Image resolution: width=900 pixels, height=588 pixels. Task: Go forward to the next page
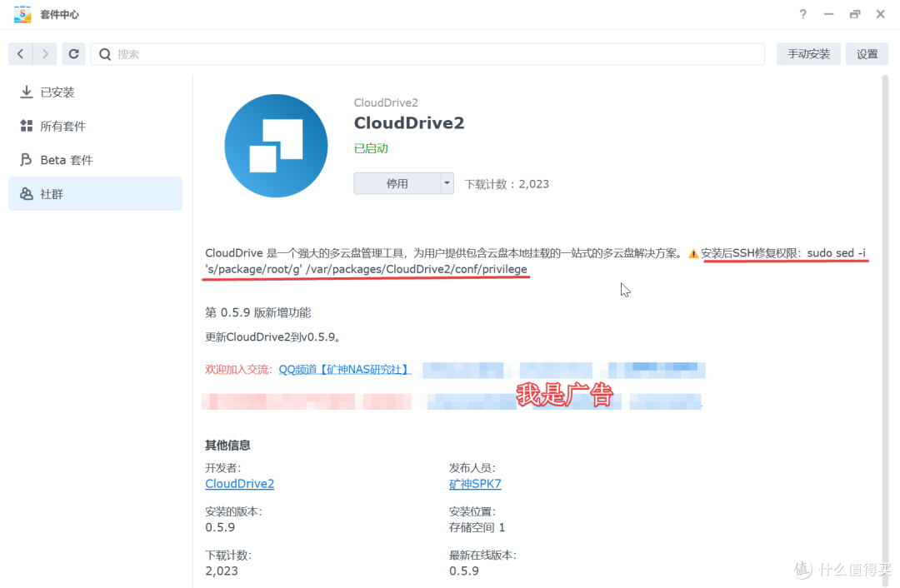(x=45, y=54)
